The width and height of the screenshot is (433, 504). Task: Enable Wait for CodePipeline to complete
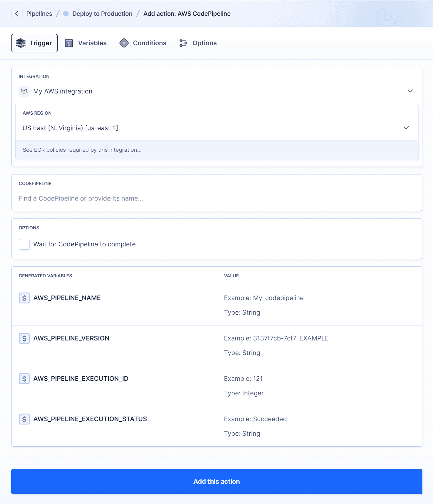point(24,244)
